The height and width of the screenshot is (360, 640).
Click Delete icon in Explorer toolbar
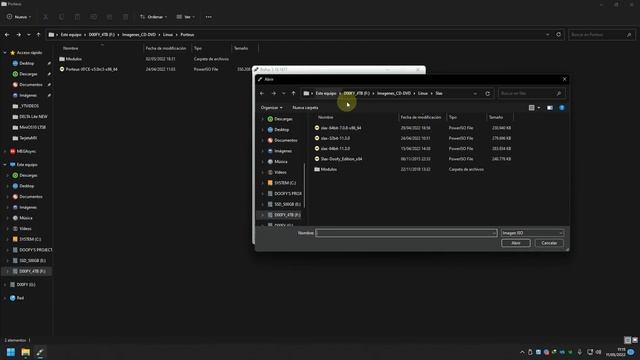tap(125, 17)
